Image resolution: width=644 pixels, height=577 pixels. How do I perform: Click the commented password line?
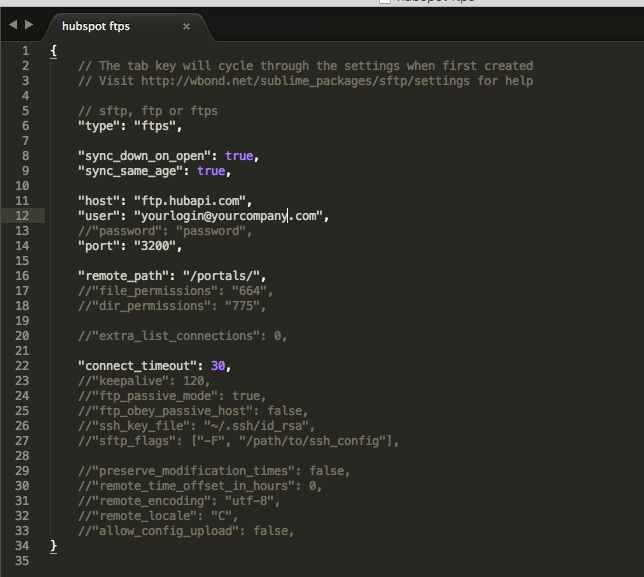point(165,231)
